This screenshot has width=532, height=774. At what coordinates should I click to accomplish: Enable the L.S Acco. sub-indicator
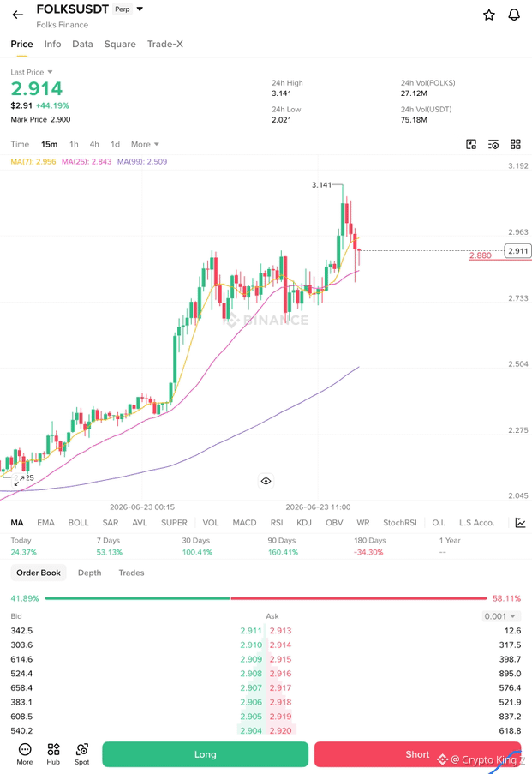(476, 523)
